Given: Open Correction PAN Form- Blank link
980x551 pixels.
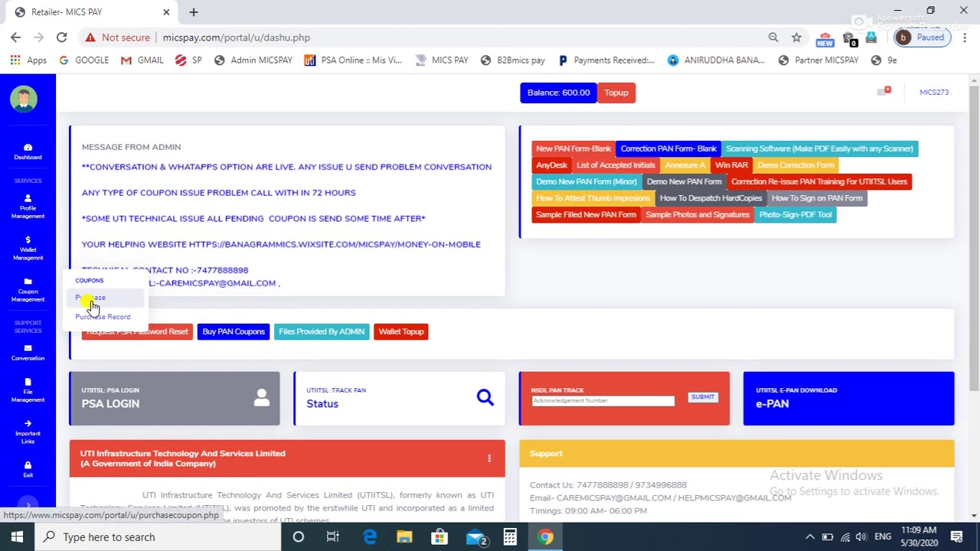Looking at the screenshot, I should [x=668, y=148].
